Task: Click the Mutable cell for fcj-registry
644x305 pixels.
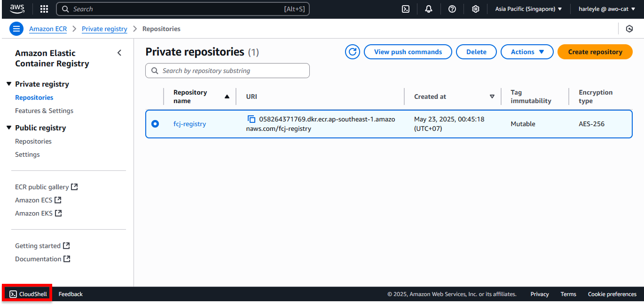Action: coord(523,124)
